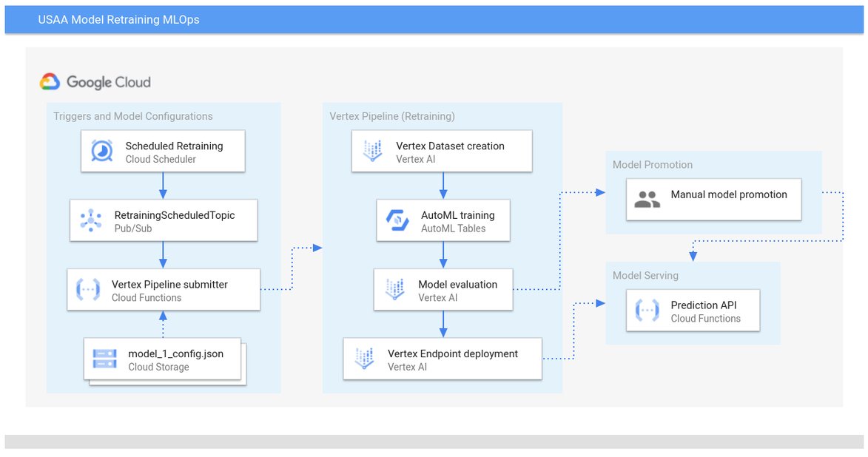Image resolution: width=868 pixels, height=457 pixels.
Task: Select the 'Pub/Sub' subtitle
Action: tap(133, 228)
